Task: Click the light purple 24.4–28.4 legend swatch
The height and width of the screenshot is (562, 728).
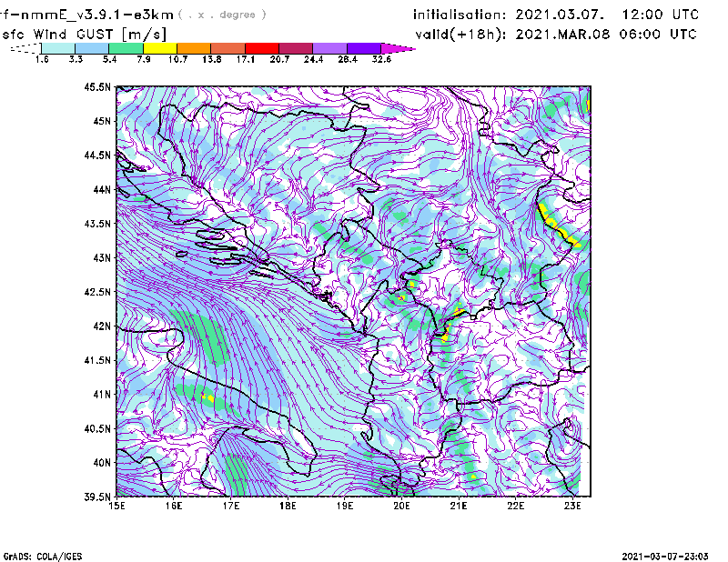Action: coord(329,48)
